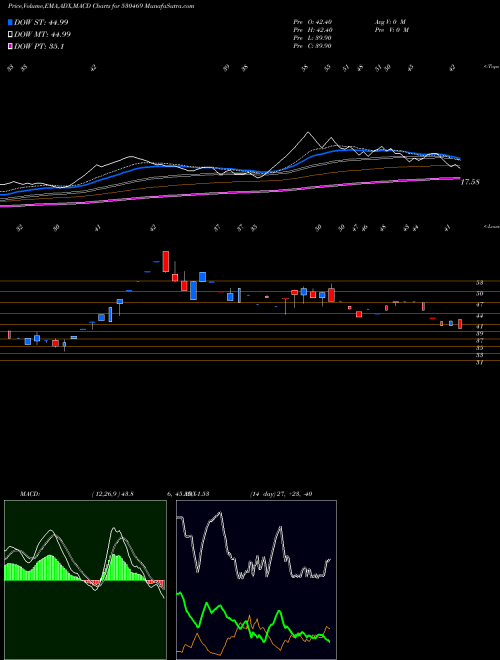Click the 'MACD:' panel label
500x660 pixels.
click(x=29, y=494)
